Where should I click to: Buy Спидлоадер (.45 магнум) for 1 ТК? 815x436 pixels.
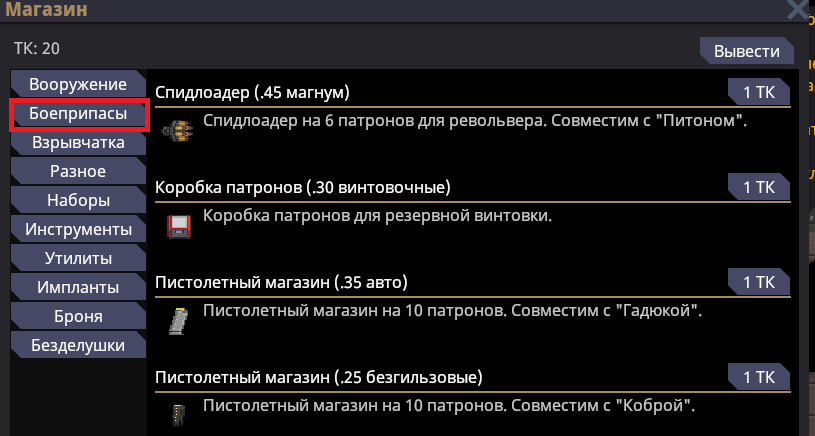tap(759, 92)
